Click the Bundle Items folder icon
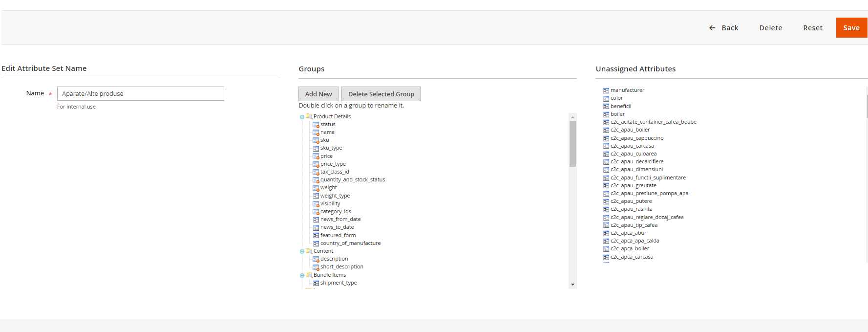The width and height of the screenshot is (868, 332). pyautogui.click(x=309, y=275)
